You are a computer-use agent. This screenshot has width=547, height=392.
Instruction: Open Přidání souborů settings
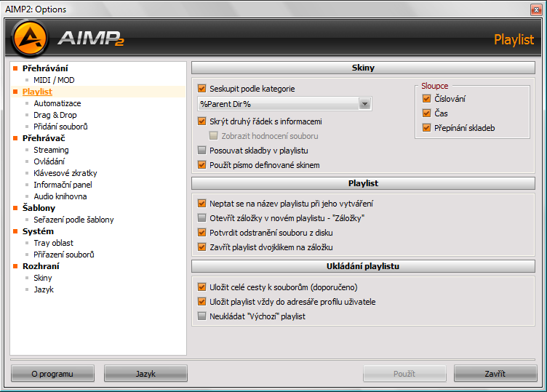pos(60,127)
